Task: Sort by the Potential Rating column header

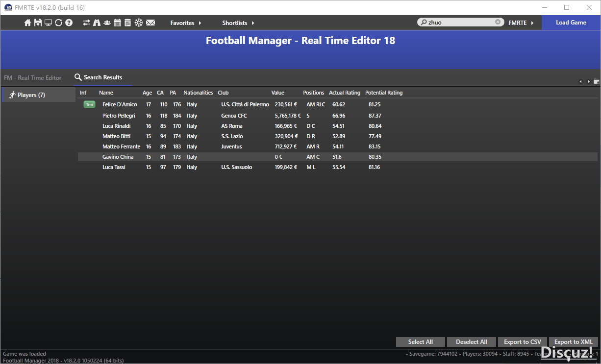Action: pos(384,93)
